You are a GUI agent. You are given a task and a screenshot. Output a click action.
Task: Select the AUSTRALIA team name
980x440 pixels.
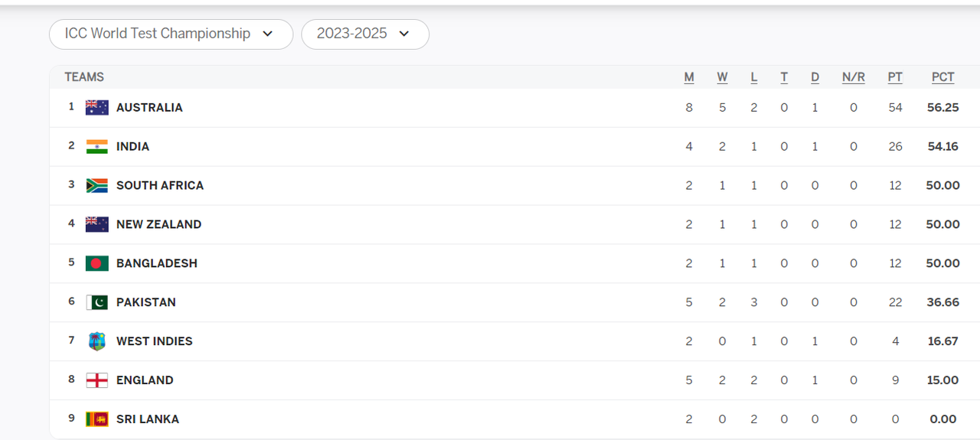(x=149, y=108)
